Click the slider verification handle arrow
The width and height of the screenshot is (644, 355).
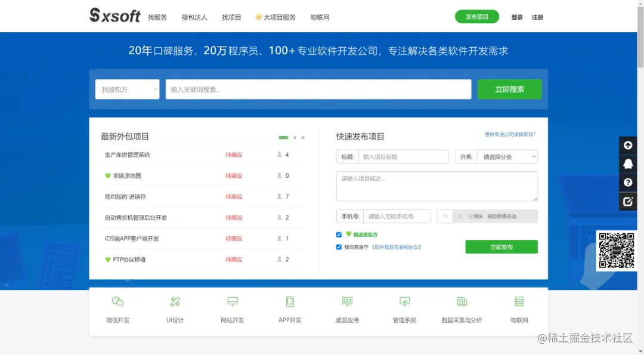445,216
